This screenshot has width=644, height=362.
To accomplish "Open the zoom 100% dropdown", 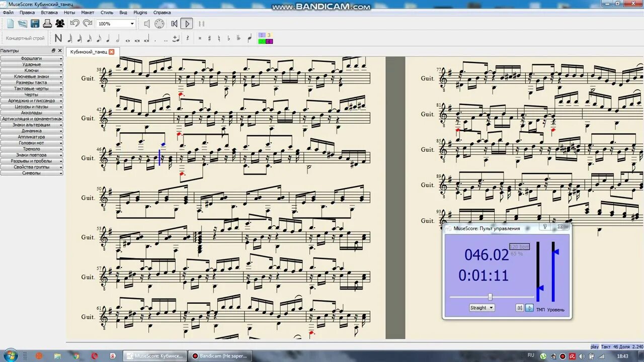I will pos(116,24).
